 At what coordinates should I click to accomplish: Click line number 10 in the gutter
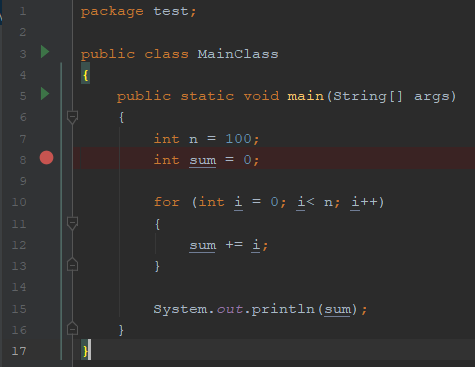click(19, 202)
